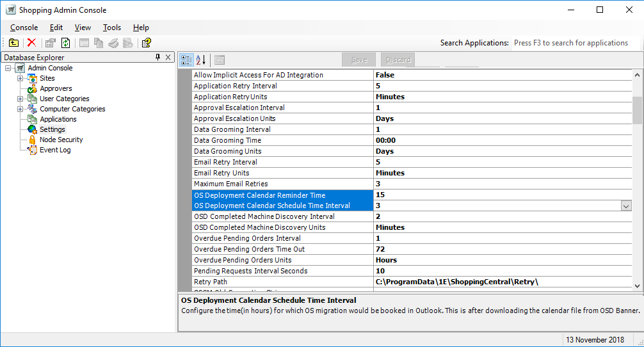Expand the User Categories node
The height and width of the screenshot is (347, 644).
pos(20,99)
